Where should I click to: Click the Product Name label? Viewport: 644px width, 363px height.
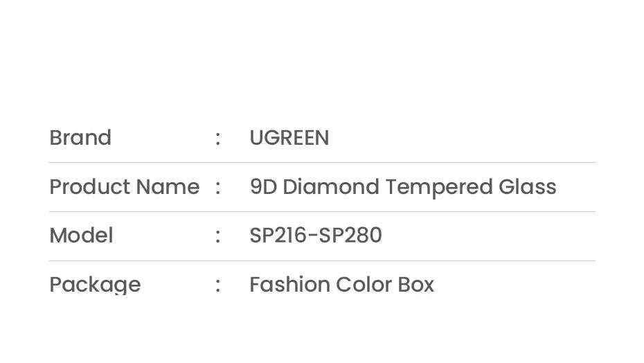point(124,187)
